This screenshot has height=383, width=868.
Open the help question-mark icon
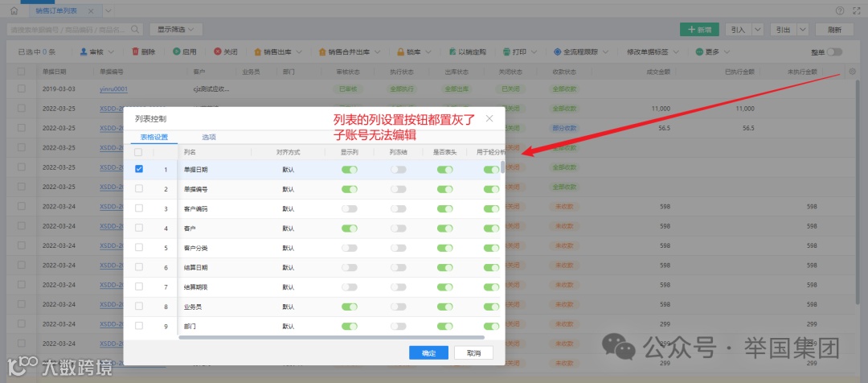840,10
